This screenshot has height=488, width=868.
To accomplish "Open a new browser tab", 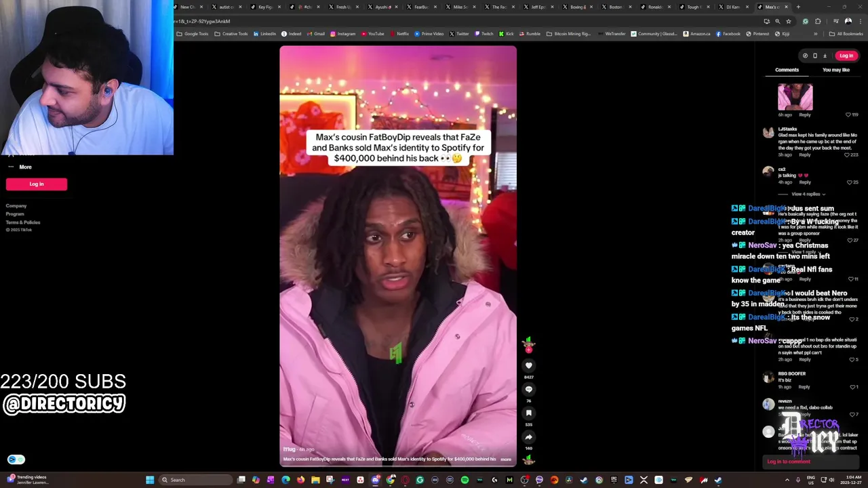I will pos(798,7).
